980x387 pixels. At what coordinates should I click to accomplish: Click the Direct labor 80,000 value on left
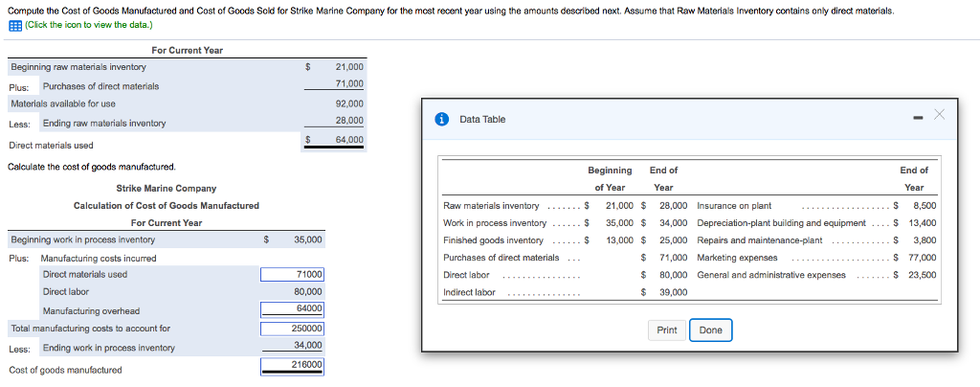pyautogui.click(x=308, y=291)
